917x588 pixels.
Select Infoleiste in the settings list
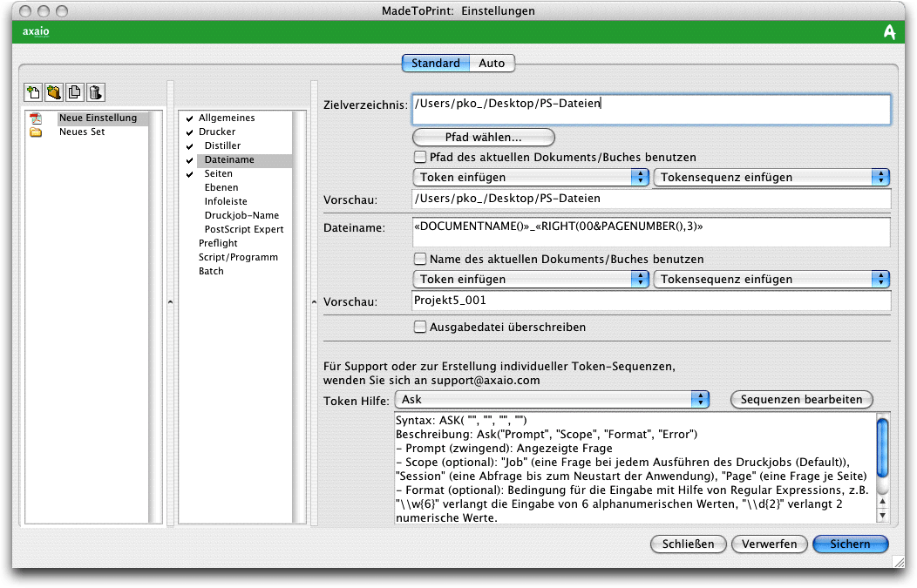coord(226,201)
